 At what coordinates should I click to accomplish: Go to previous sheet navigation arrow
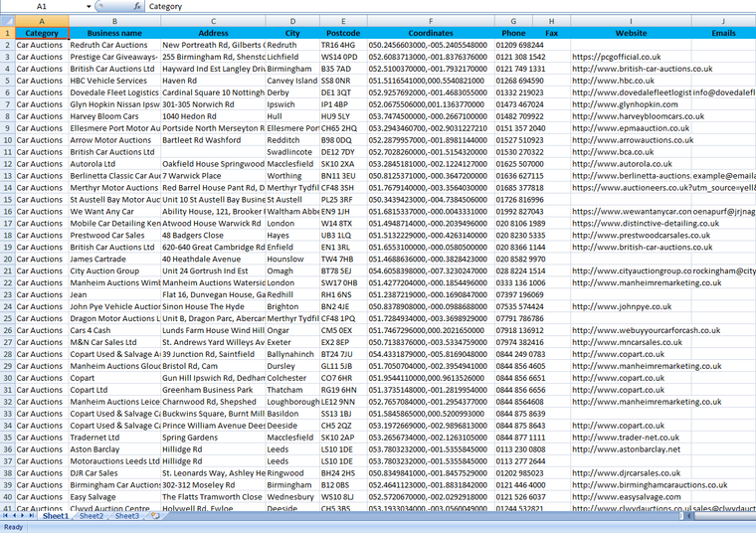coord(15,516)
